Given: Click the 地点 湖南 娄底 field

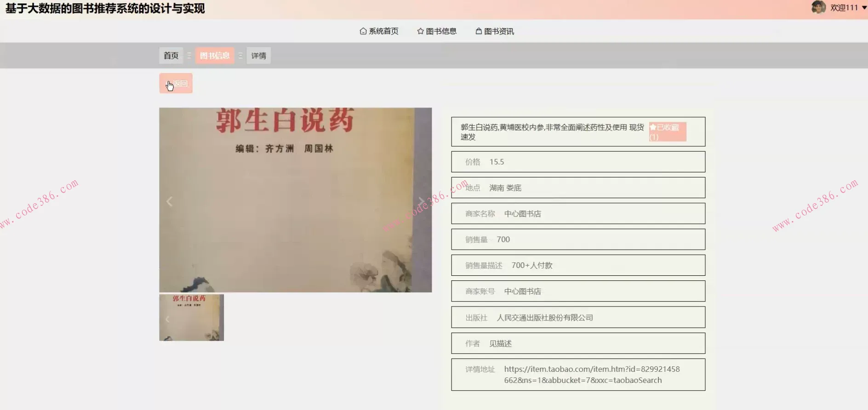Looking at the screenshot, I should click(x=578, y=188).
